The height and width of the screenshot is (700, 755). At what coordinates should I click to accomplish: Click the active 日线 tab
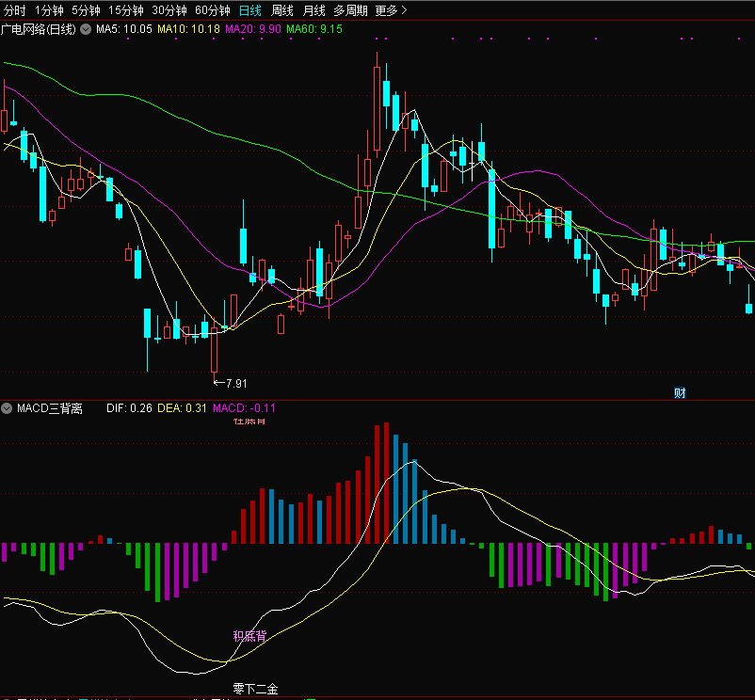[x=250, y=10]
